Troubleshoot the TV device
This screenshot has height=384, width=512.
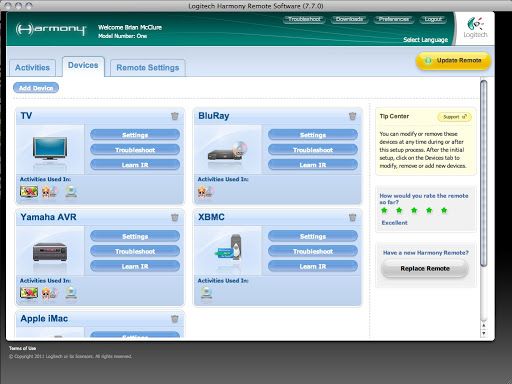coord(135,150)
